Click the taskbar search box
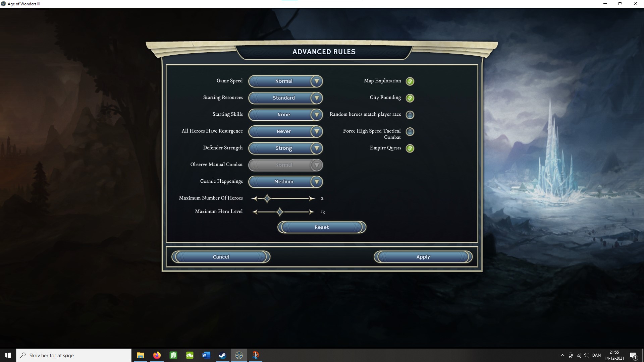Viewport: 644px width, 362px height. click(74, 355)
